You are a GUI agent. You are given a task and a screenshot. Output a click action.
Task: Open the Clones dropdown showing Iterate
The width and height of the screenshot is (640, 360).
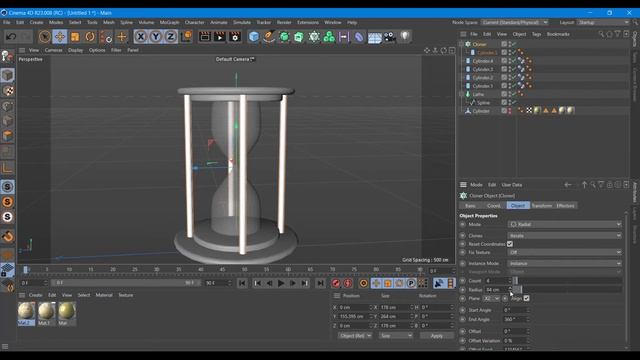click(564, 236)
